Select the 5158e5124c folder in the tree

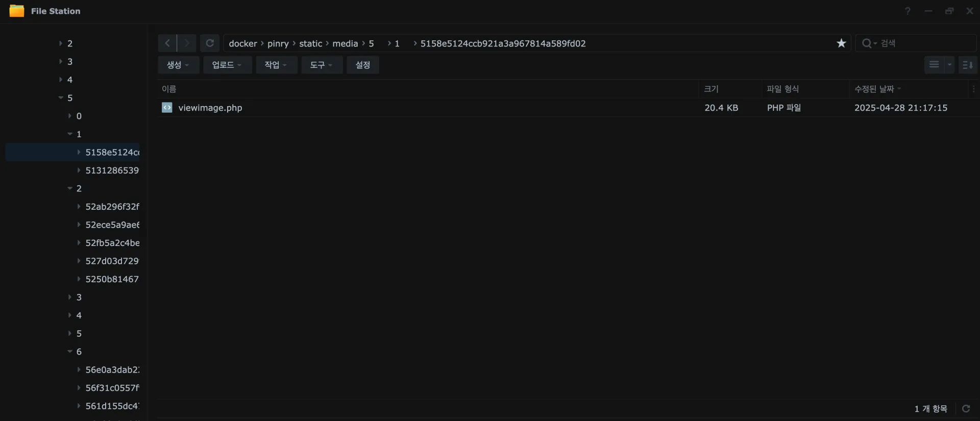(x=112, y=152)
